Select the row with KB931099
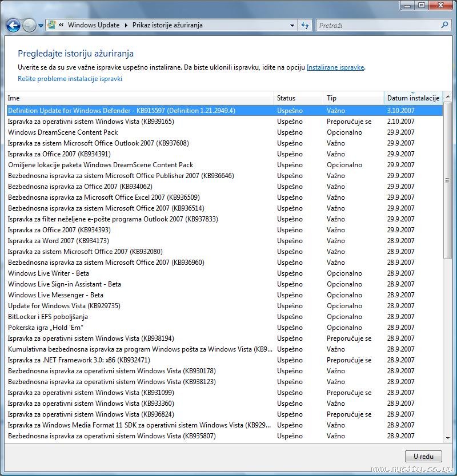 pos(225,393)
